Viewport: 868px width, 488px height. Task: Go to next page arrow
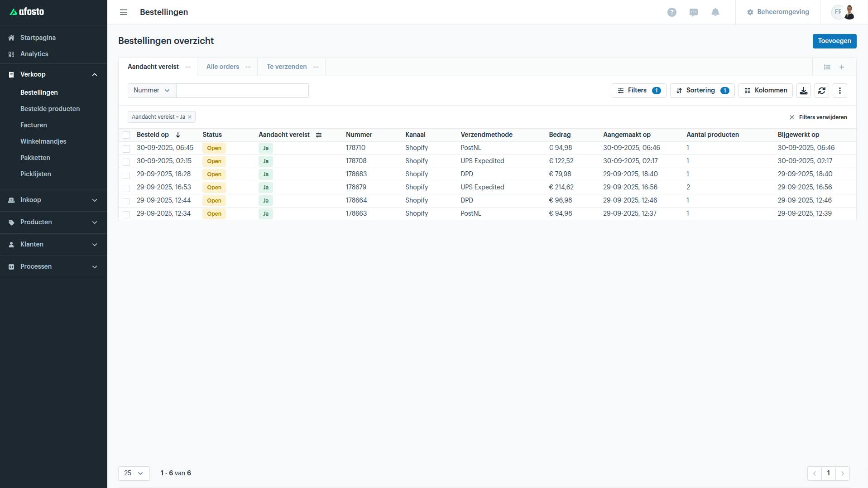[843, 474]
